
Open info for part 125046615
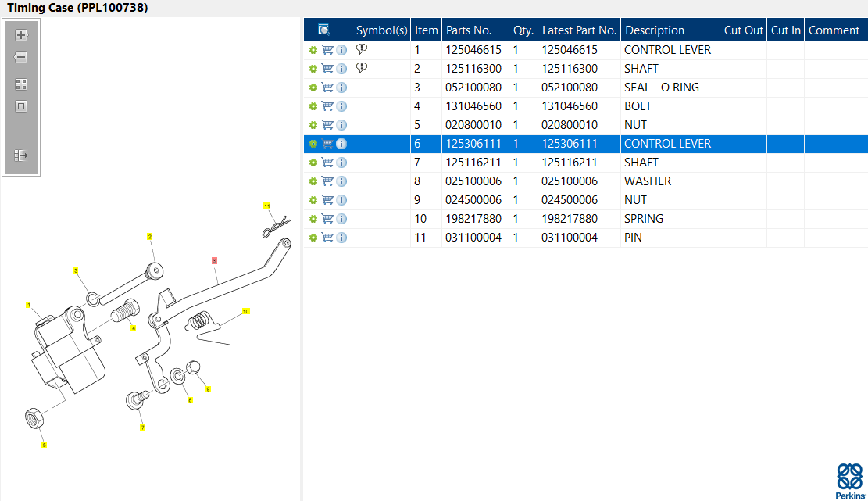point(341,50)
